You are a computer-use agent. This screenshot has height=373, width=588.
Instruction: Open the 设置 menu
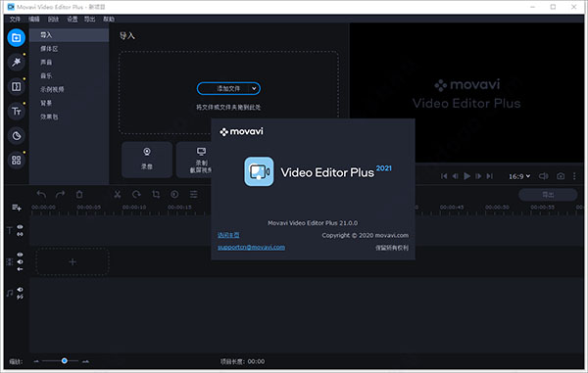tap(72, 20)
